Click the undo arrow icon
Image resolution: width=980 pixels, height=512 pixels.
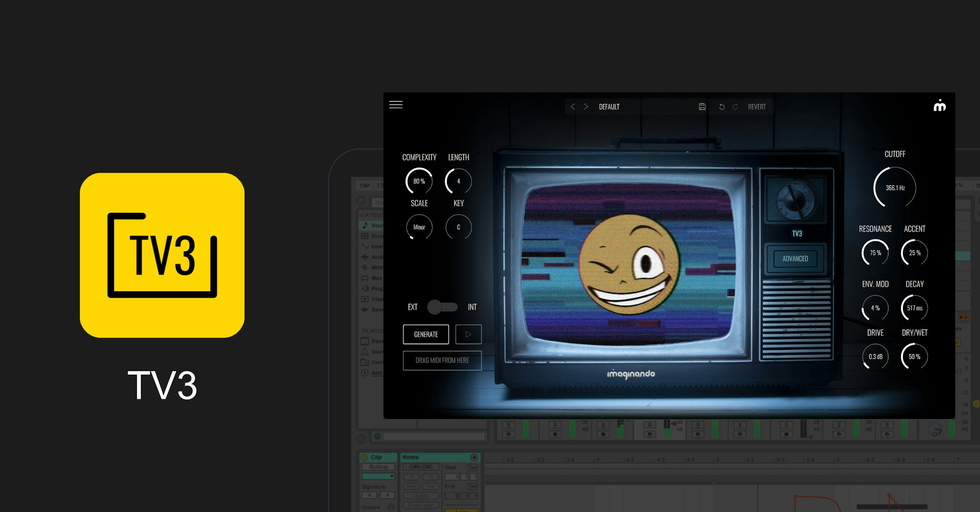[722, 107]
